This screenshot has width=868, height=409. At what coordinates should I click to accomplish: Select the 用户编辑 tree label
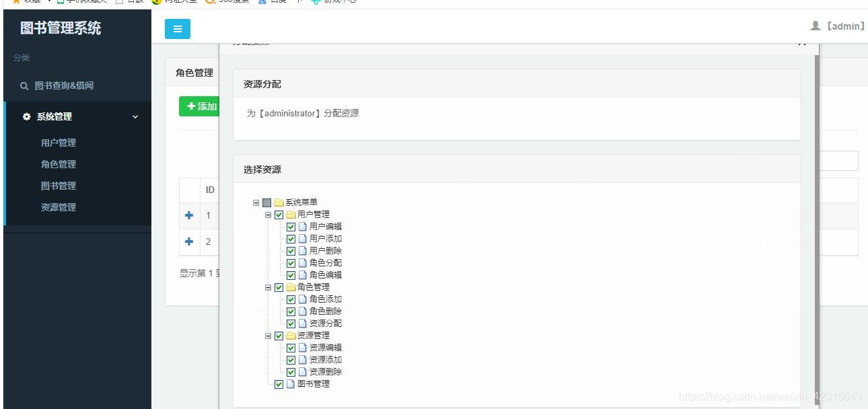pos(326,227)
